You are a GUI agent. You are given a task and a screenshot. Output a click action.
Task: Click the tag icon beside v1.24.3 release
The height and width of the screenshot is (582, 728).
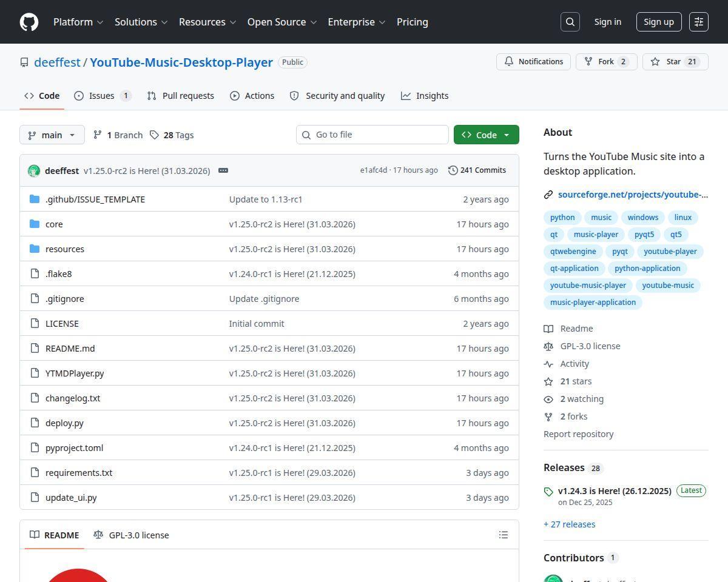point(548,492)
